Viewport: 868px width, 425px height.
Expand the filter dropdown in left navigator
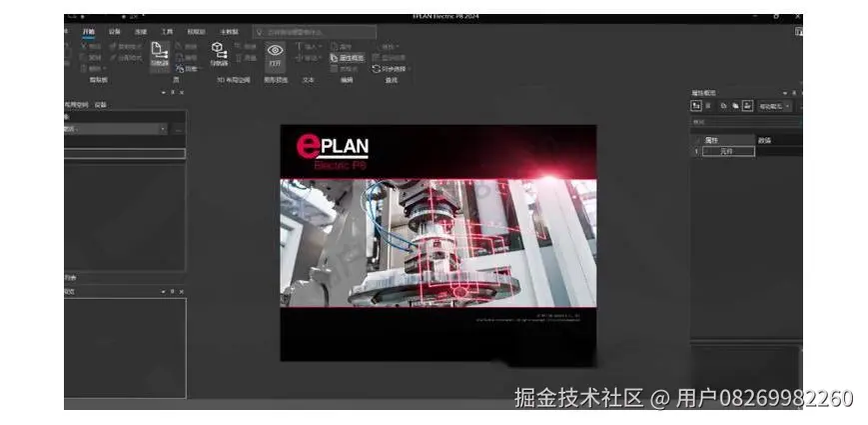(163, 129)
